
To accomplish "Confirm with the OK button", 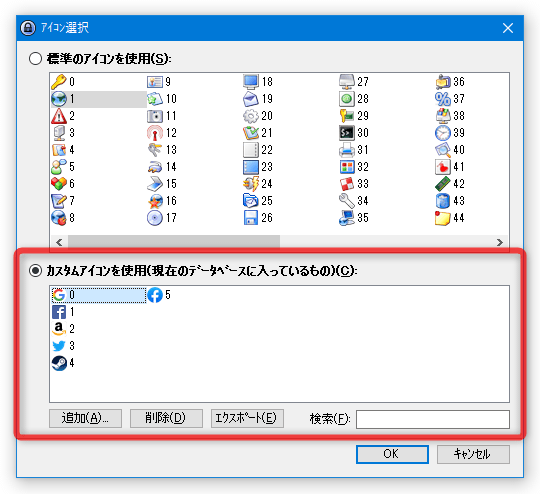I will (x=392, y=454).
